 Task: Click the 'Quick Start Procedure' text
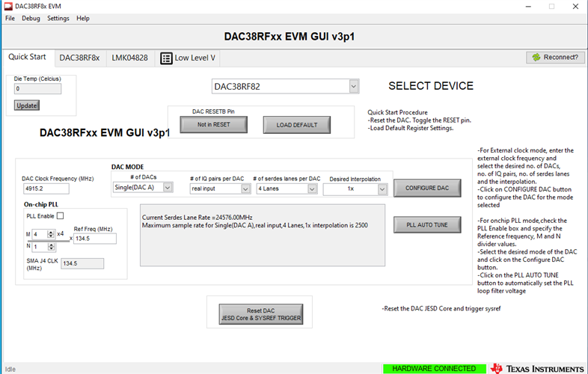(397, 112)
